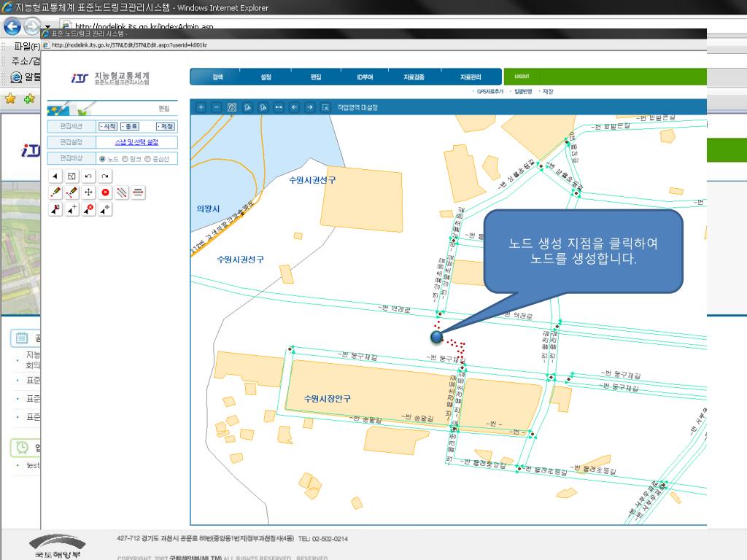
Task: Select the undo edit tool
Action: (x=88, y=176)
